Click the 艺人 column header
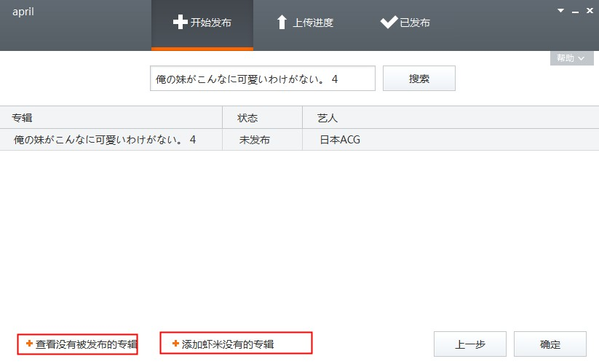 pos(451,118)
